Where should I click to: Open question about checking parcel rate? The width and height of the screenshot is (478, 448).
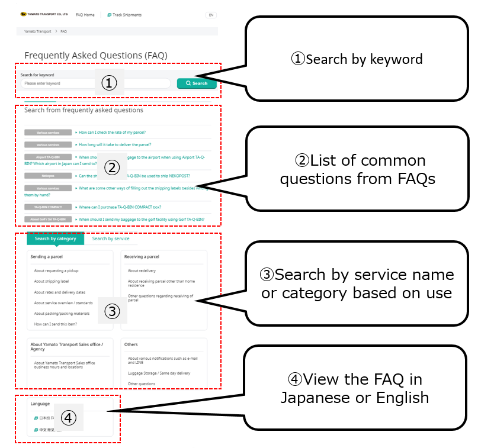tap(113, 132)
